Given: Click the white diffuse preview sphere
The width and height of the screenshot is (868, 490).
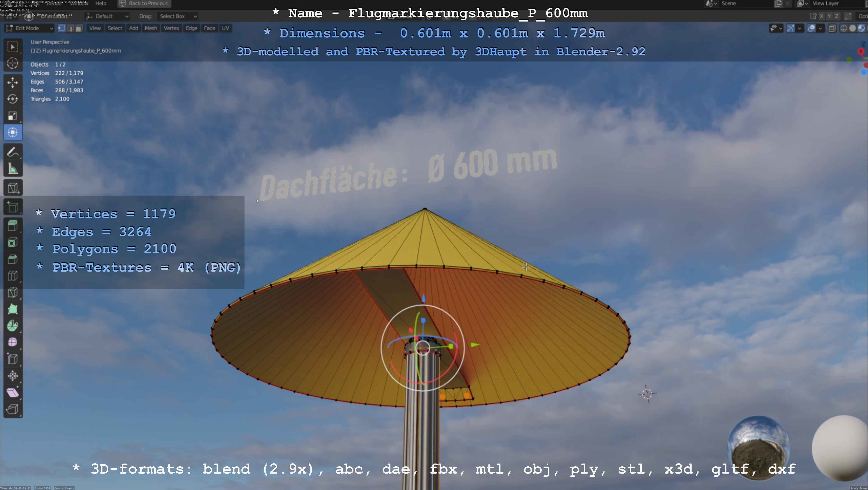Looking at the screenshot, I should 840,448.
